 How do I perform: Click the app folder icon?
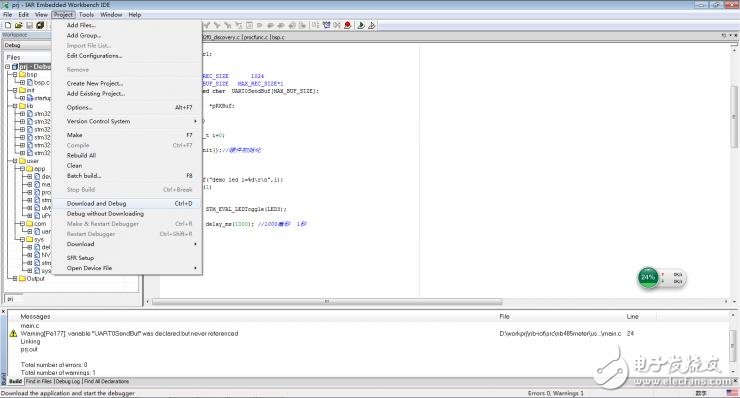(30, 169)
